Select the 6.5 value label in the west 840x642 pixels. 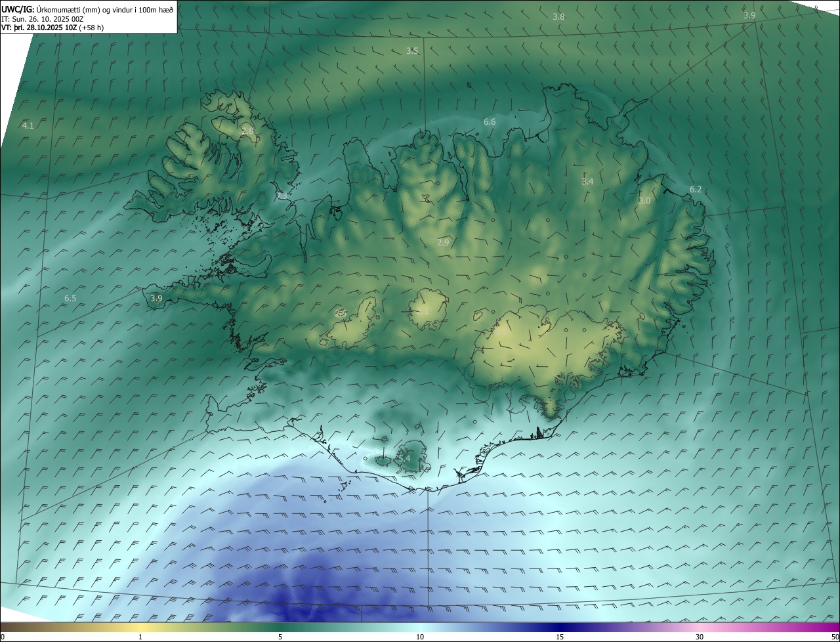point(70,298)
